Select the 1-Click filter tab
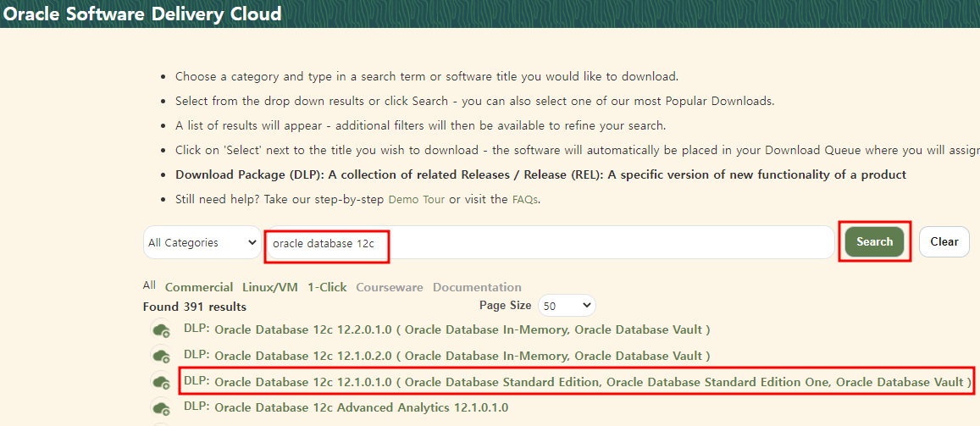Screen dimensions: 980x426 (x=327, y=287)
